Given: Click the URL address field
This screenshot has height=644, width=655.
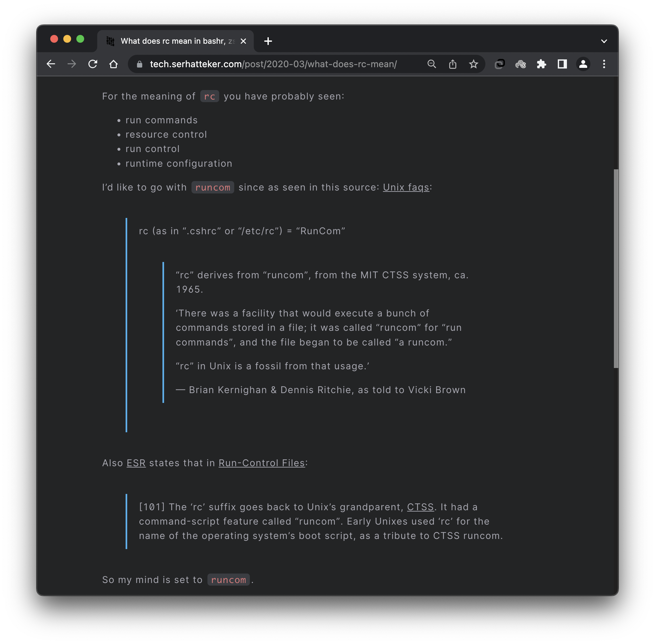Looking at the screenshot, I should (x=273, y=64).
